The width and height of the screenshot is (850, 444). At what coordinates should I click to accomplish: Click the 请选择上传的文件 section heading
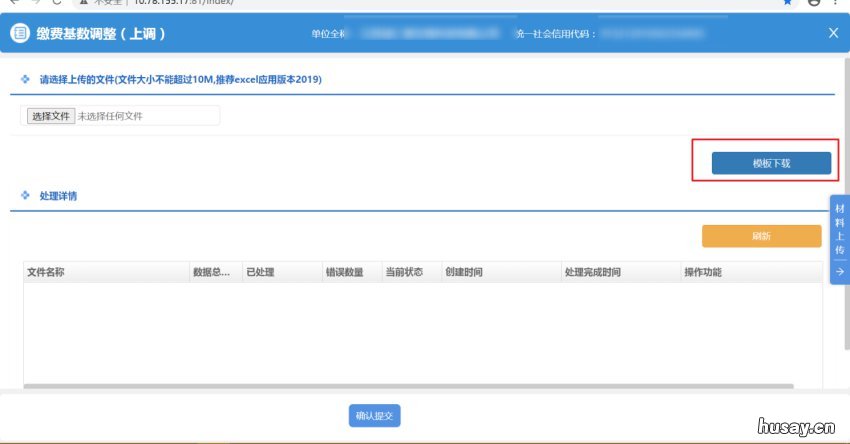click(181, 79)
